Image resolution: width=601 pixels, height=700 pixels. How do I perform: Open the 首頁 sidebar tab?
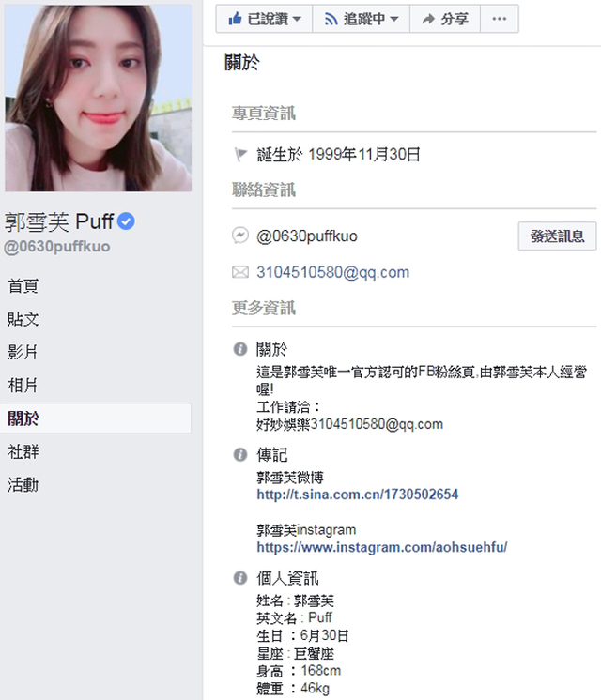pyautogui.click(x=23, y=286)
